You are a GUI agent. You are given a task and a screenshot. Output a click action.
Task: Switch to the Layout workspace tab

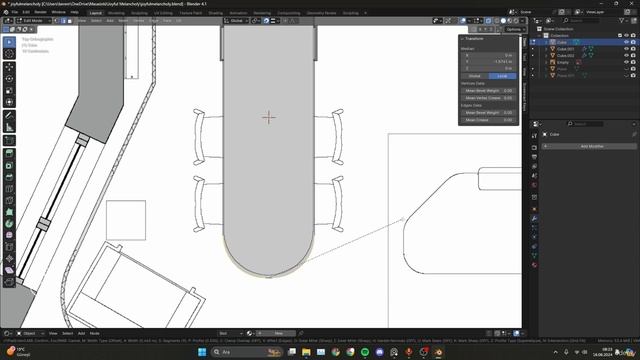(x=96, y=13)
